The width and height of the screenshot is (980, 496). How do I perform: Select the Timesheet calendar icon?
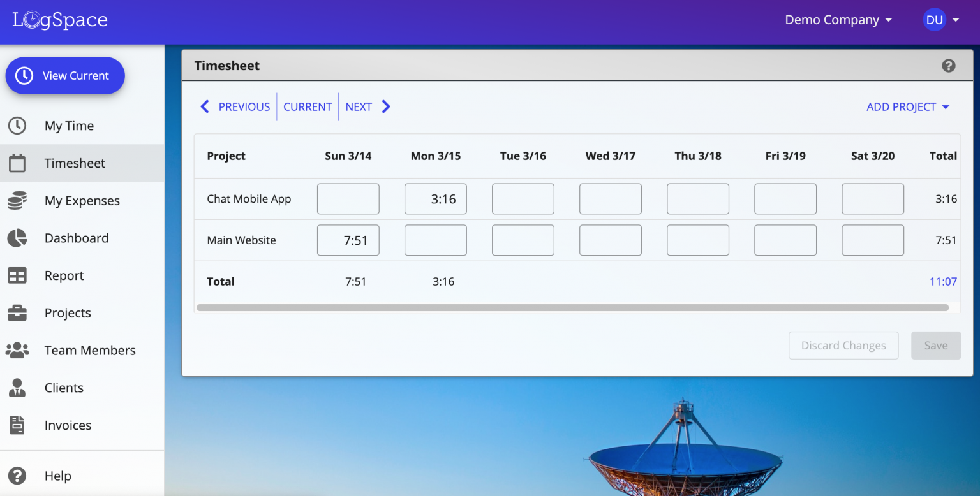[x=17, y=163]
